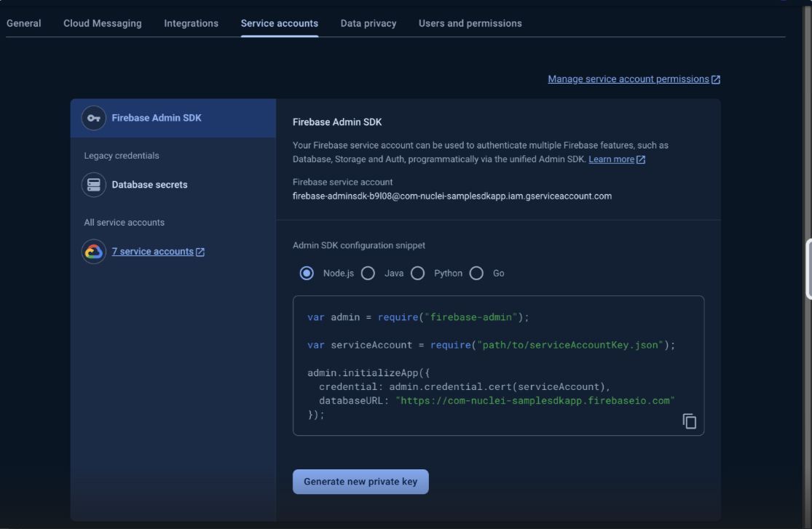Viewport: 812px width, 529px height.
Task: Select Java as snippet language
Action: (x=368, y=273)
